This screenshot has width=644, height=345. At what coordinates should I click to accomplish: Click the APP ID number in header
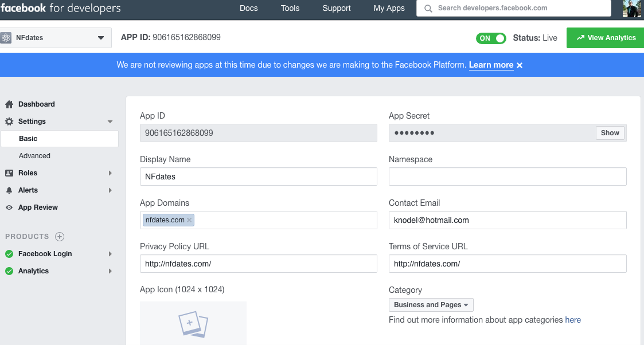pos(186,37)
